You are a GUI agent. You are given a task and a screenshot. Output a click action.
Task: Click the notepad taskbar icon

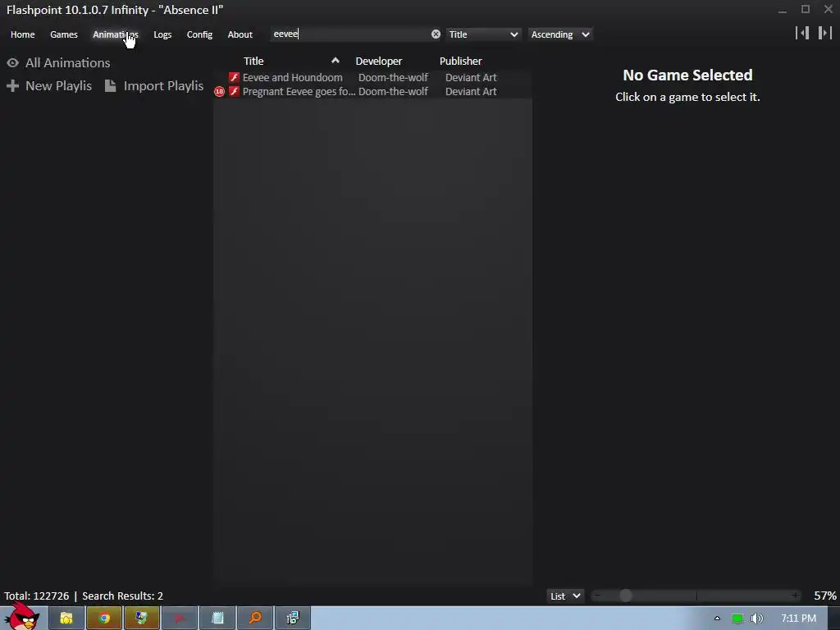pos(217,619)
